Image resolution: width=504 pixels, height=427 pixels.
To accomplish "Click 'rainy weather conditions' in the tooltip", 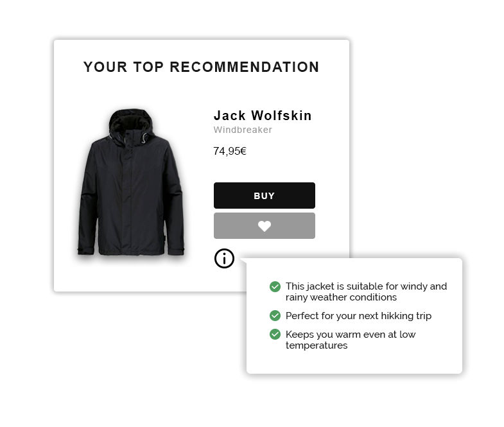I will click(341, 297).
